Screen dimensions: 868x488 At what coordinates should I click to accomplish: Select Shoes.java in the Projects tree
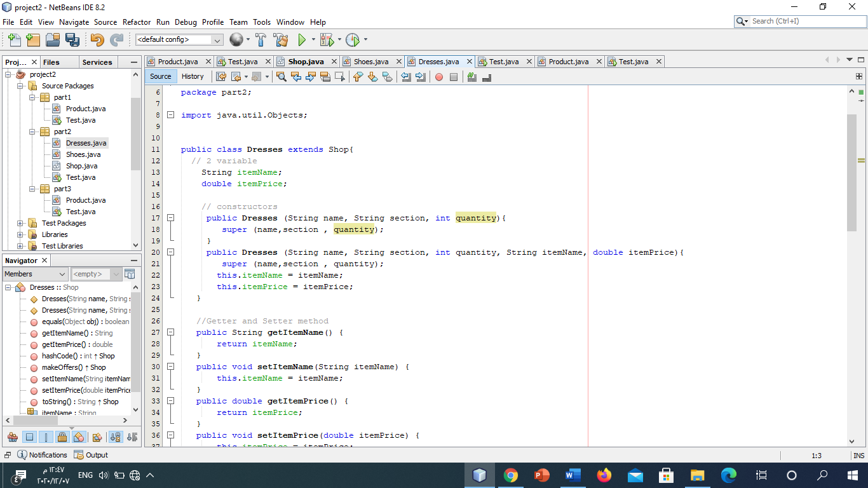coord(83,154)
